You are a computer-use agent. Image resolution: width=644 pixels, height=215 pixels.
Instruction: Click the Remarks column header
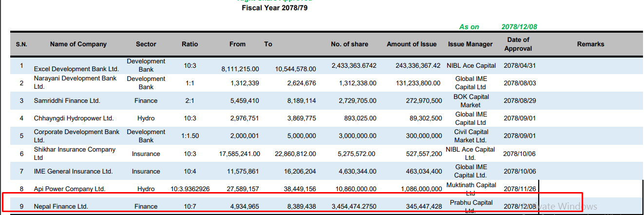[x=590, y=44]
